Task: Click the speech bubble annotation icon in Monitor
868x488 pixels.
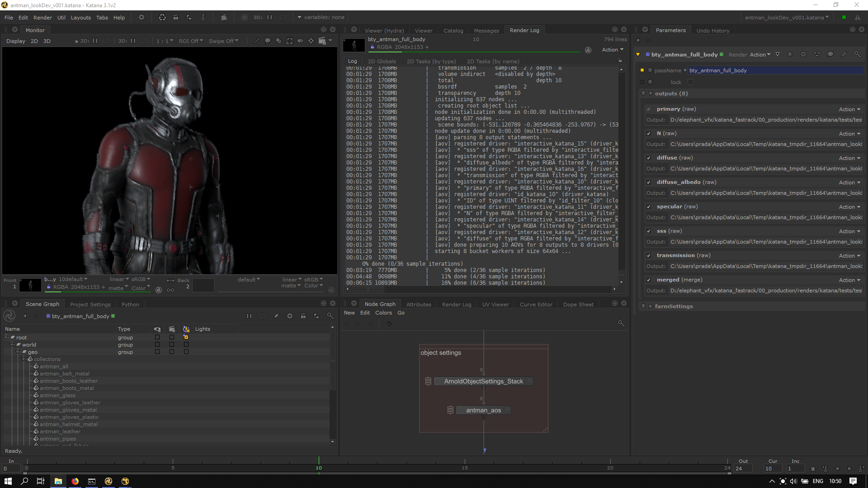Action: point(268,41)
